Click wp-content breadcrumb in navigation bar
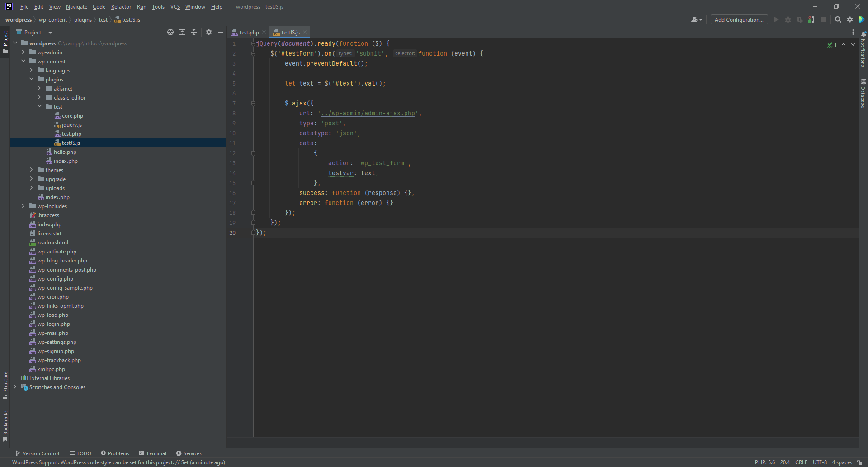 tap(53, 20)
